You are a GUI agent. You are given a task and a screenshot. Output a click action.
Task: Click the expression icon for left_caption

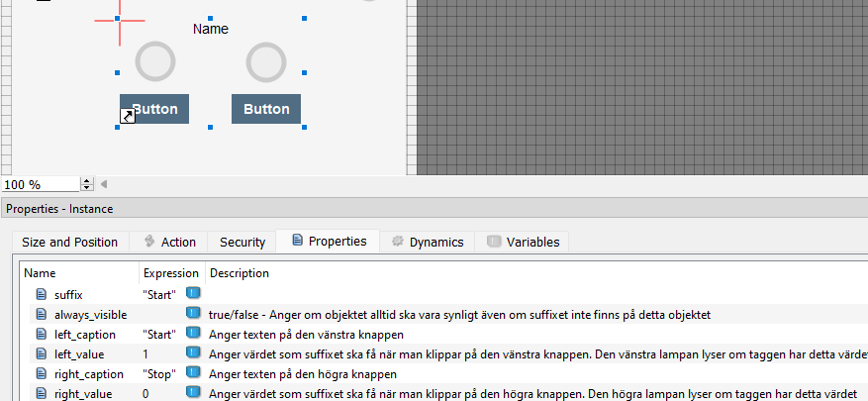tap(193, 334)
